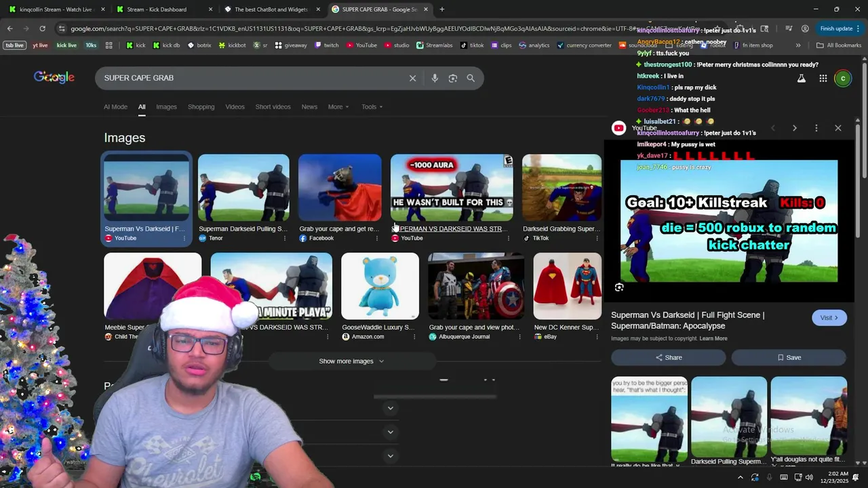Open the Streamlabs bookmark
The height and width of the screenshot is (488, 868).
click(434, 45)
